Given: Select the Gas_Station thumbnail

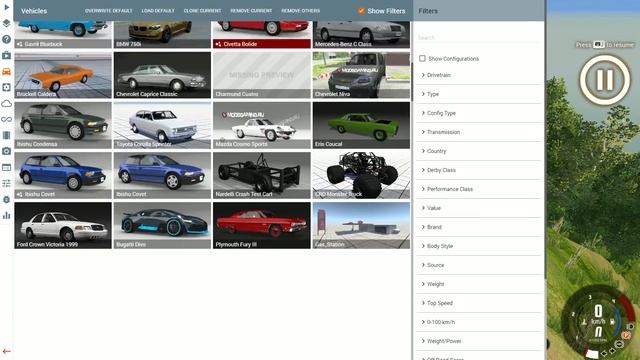Looking at the screenshot, I should pyautogui.click(x=361, y=225).
